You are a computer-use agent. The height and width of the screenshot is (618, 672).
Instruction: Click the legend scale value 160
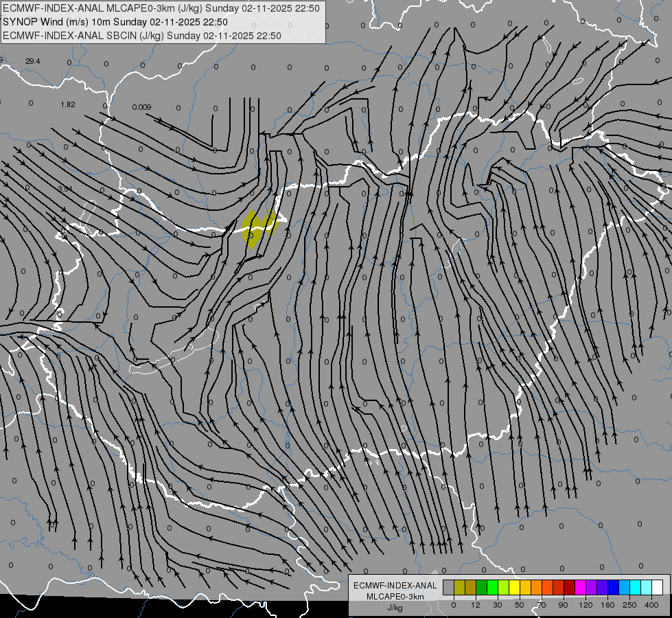click(x=607, y=605)
